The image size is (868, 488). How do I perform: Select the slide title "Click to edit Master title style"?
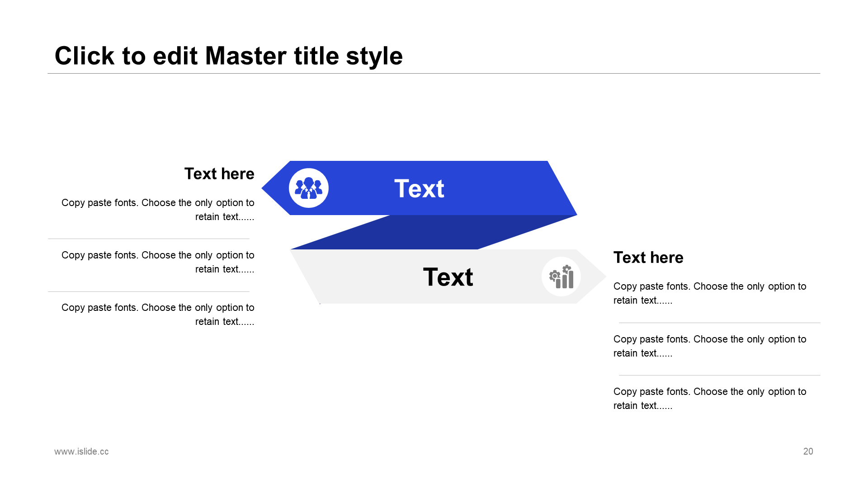pyautogui.click(x=228, y=56)
